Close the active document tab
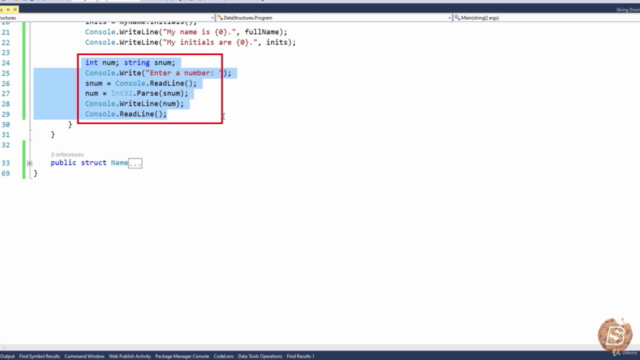Image resolution: width=640 pixels, height=360 pixels. coord(15,9)
